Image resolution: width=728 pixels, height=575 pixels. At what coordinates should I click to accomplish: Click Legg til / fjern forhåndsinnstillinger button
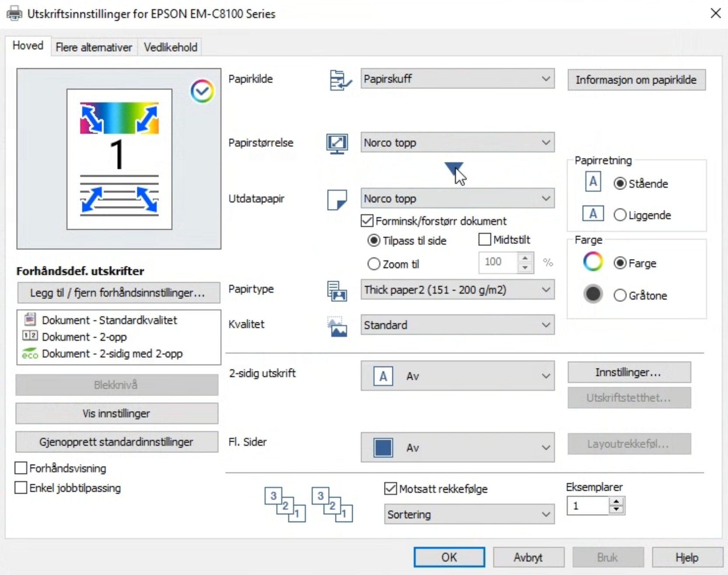pyautogui.click(x=118, y=293)
